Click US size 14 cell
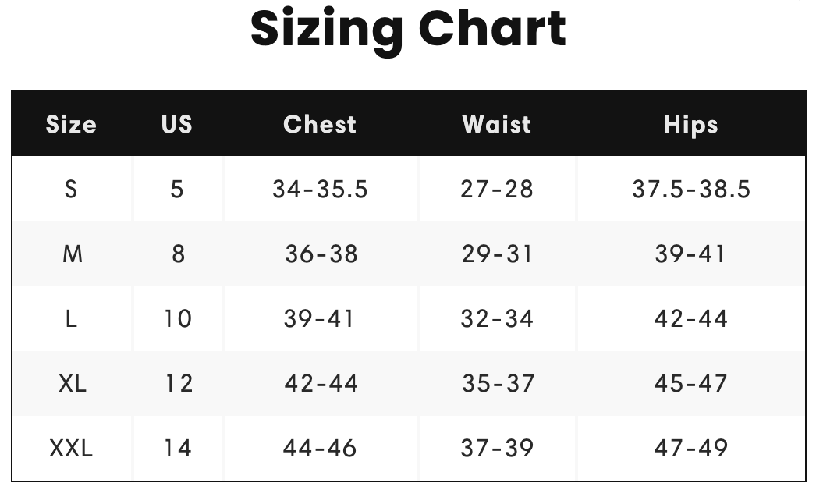The width and height of the screenshot is (816, 504). [x=177, y=449]
